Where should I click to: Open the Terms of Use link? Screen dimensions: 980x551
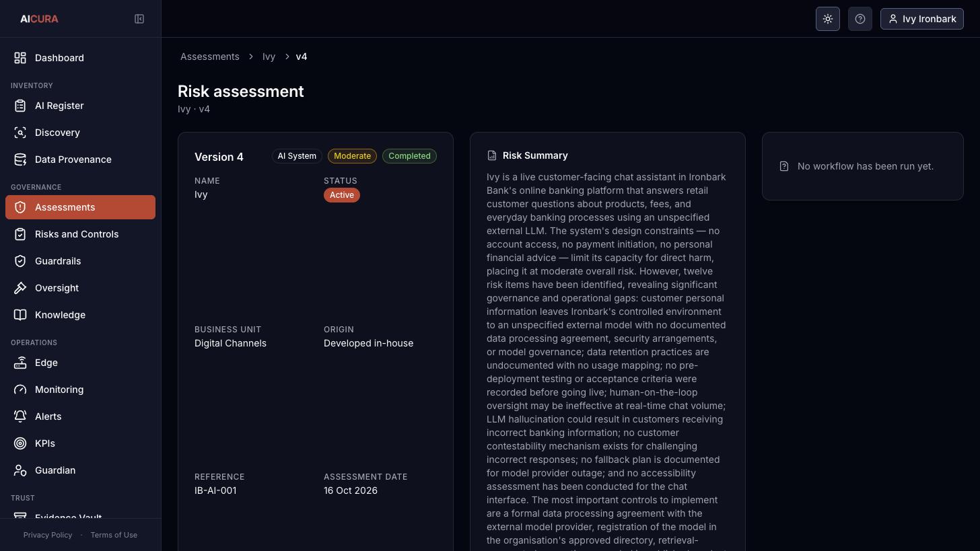(x=114, y=535)
